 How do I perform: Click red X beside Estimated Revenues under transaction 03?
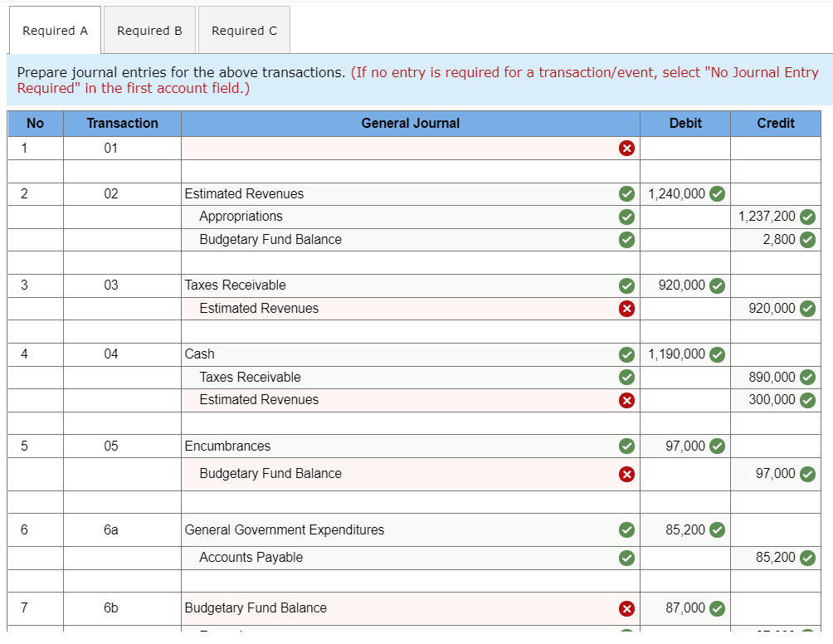coord(627,308)
